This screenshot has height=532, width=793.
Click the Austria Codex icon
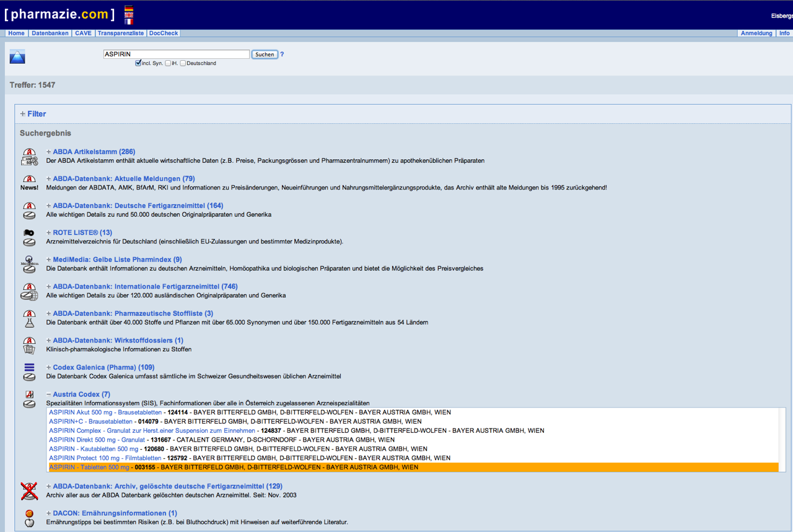tap(29, 399)
